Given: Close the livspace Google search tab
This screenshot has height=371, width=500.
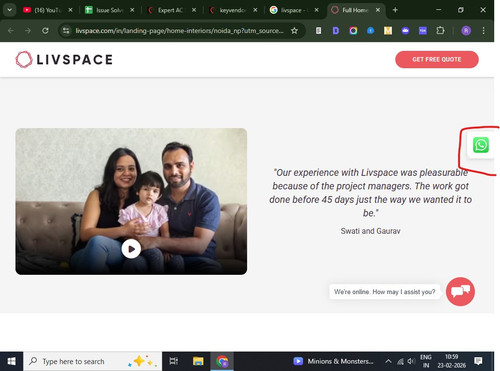Looking at the screenshot, I should coord(317,10).
